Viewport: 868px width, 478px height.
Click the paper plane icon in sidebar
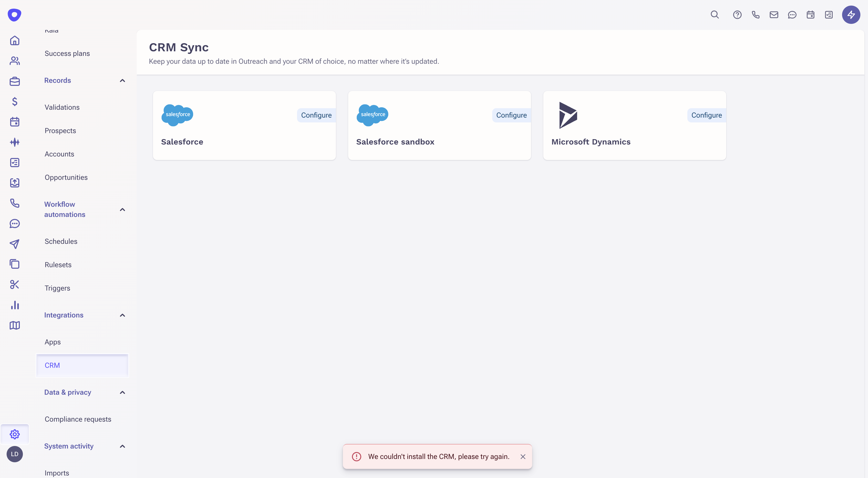point(14,244)
